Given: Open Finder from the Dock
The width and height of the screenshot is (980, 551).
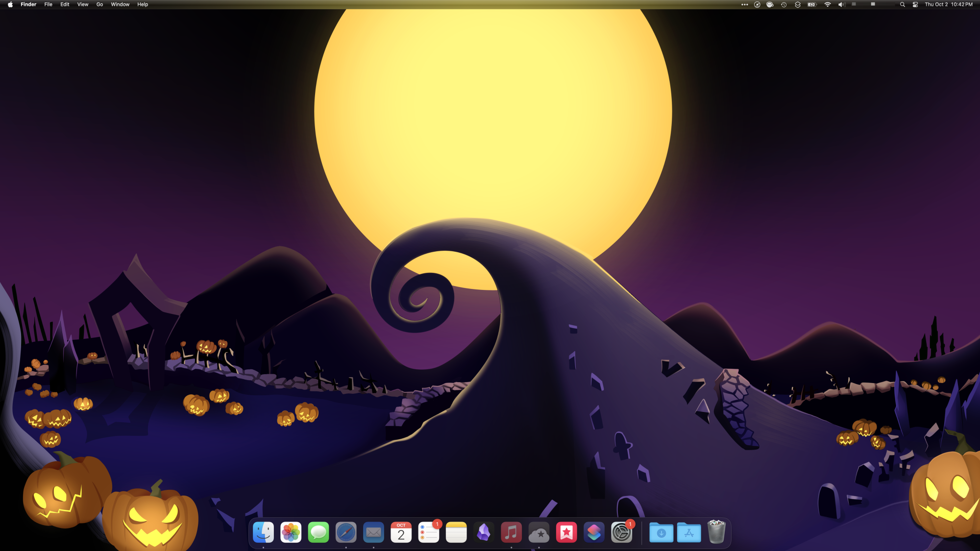Looking at the screenshot, I should click(x=263, y=532).
